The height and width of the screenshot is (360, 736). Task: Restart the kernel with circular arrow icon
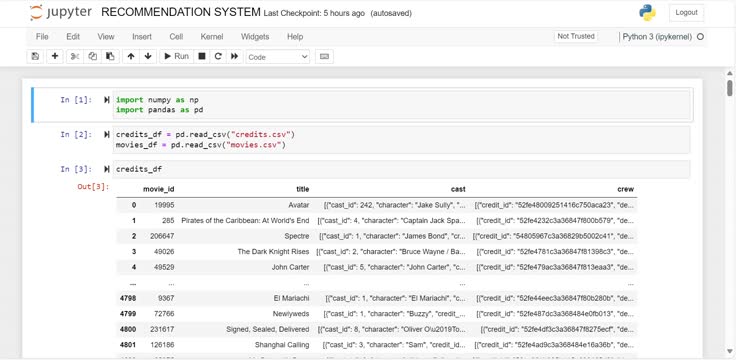point(218,56)
